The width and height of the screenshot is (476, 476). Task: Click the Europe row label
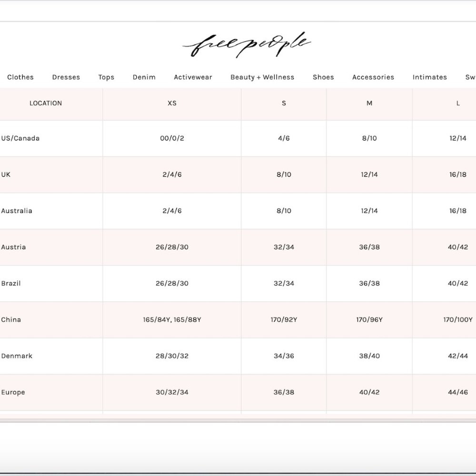(13, 392)
